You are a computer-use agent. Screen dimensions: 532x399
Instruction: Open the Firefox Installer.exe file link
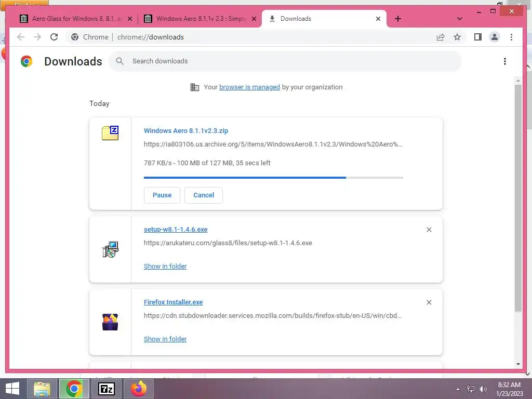click(174, 302)
